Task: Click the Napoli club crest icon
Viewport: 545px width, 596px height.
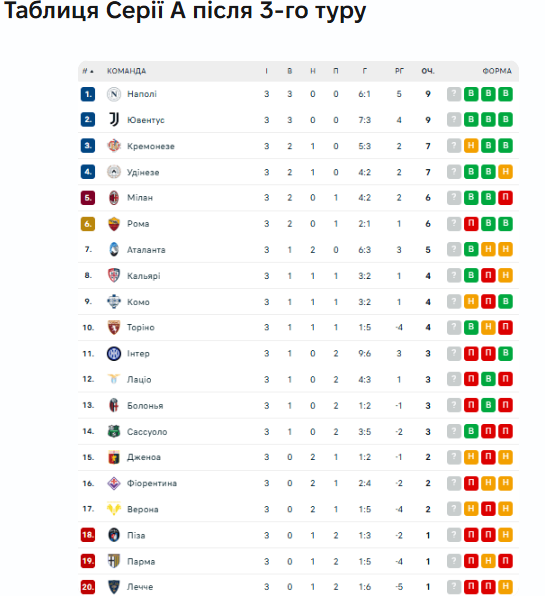Action: coord(114,94)
